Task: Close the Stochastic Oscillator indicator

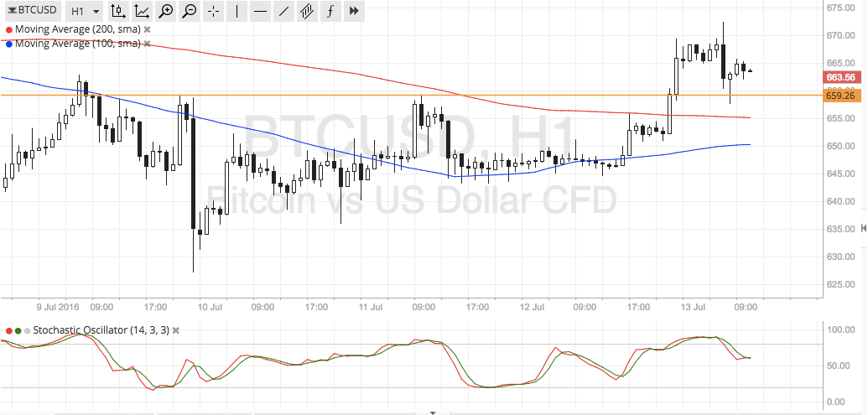Action: [176, 330]
